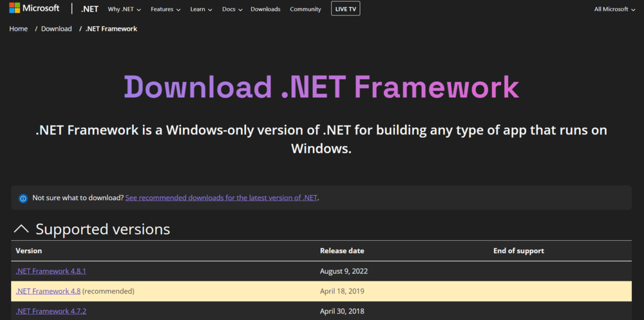Open the Community menu item
Screen dimensions: 644x320
click(305, 9)
